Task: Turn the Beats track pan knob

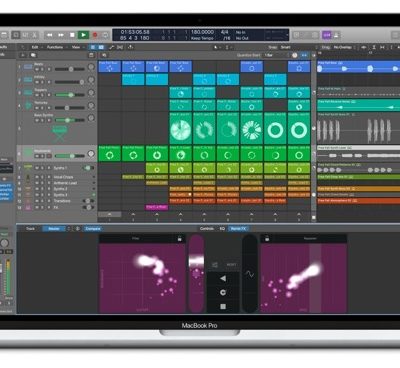Action: [x=91, y=67]
